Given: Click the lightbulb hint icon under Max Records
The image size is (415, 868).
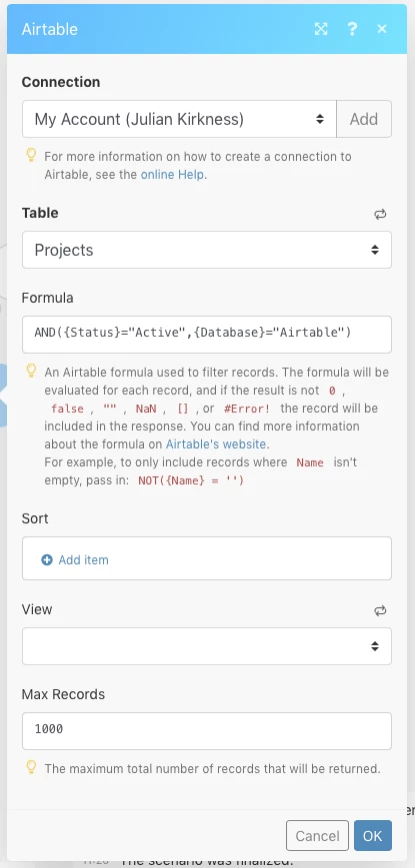Looking at the screenshot, I should 32,767.
